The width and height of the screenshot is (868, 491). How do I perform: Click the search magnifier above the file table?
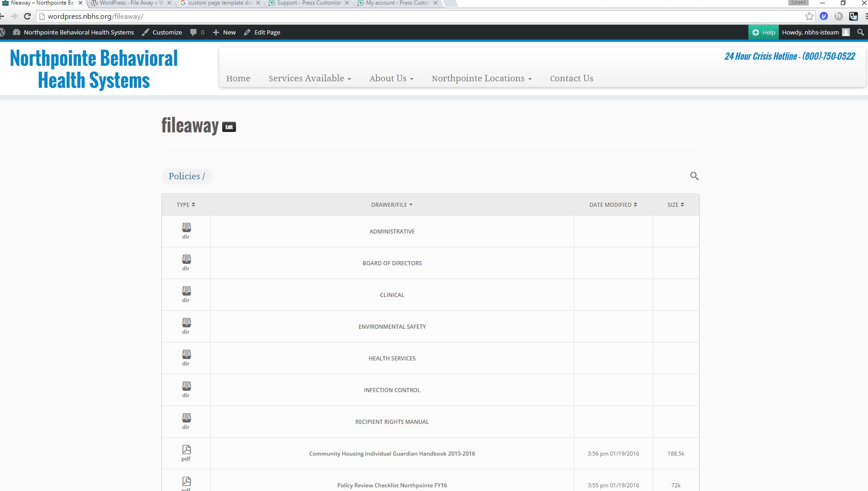point(694,176)
